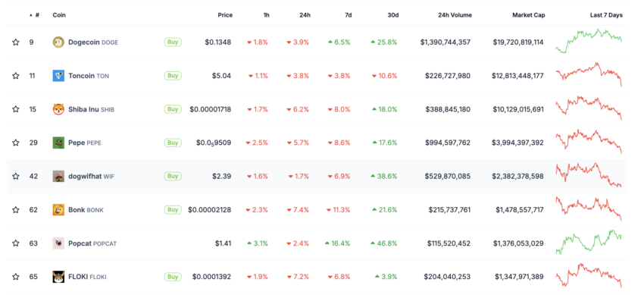Open Dogecoin's 7-day sparkline chart
Viewport: 644px width, 295px height.
589,41
